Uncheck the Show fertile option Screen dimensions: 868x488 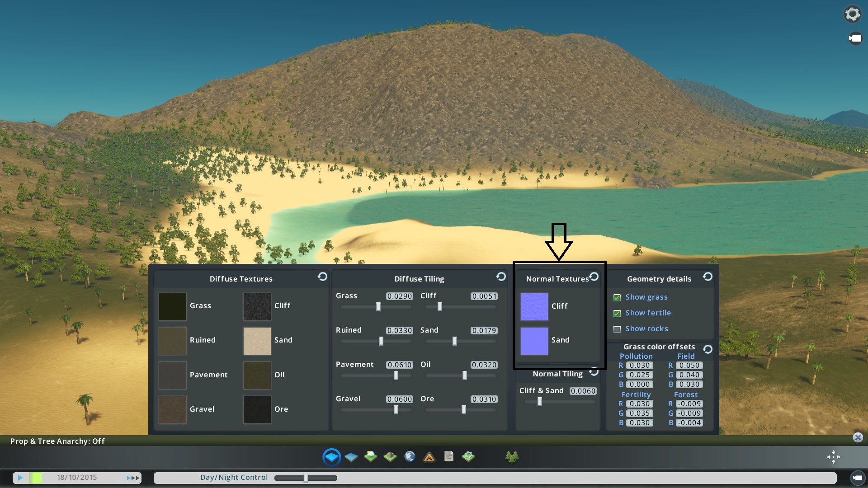pyautogui.click(x=618, y=313)
